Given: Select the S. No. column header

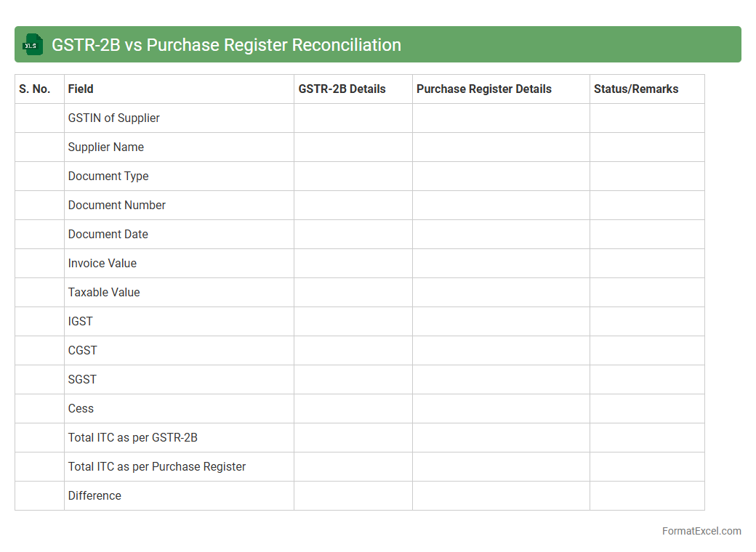Looking at the screenshot, I should (35, 89).
